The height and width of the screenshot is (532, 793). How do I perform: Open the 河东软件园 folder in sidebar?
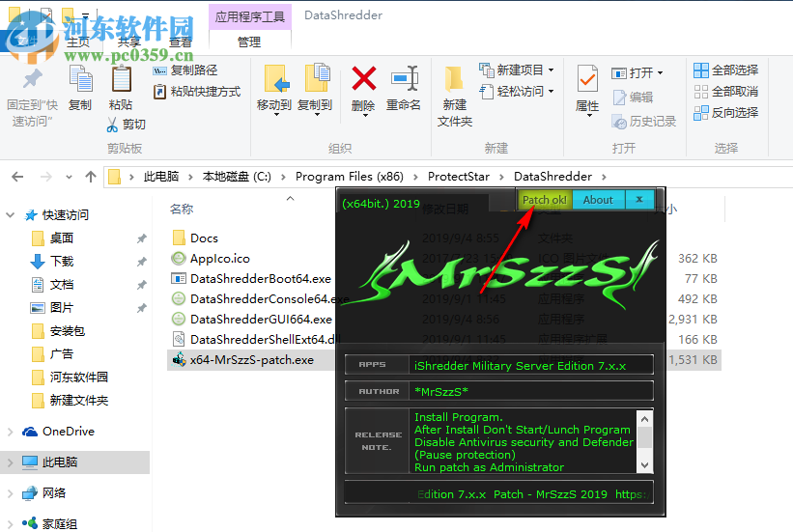click(79, 378)
